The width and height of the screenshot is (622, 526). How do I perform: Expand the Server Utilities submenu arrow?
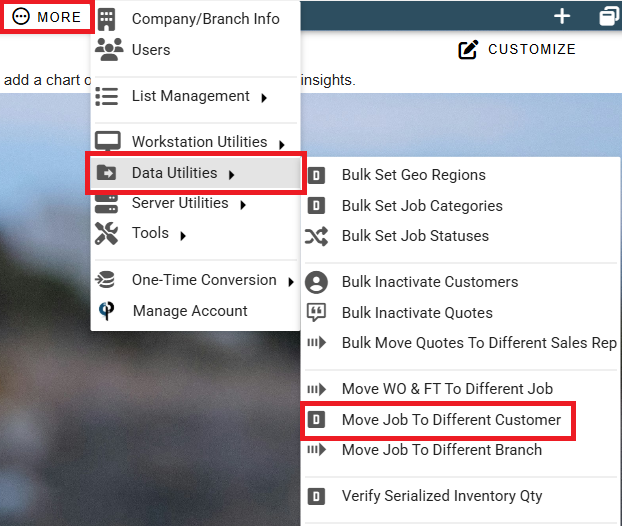[243, 205]
